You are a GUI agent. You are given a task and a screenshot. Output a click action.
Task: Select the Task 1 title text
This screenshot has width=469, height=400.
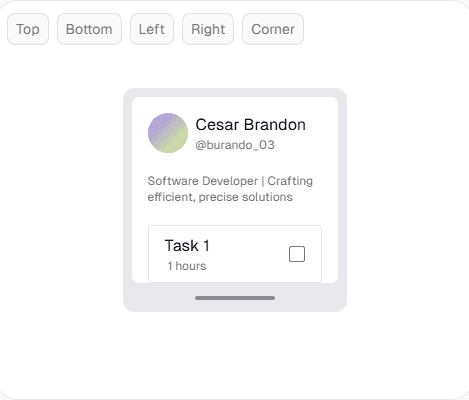(x=187, y=246)
